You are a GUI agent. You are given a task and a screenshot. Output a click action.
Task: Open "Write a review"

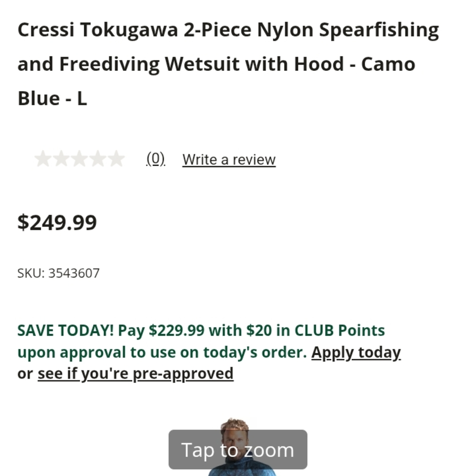(228, 159)
